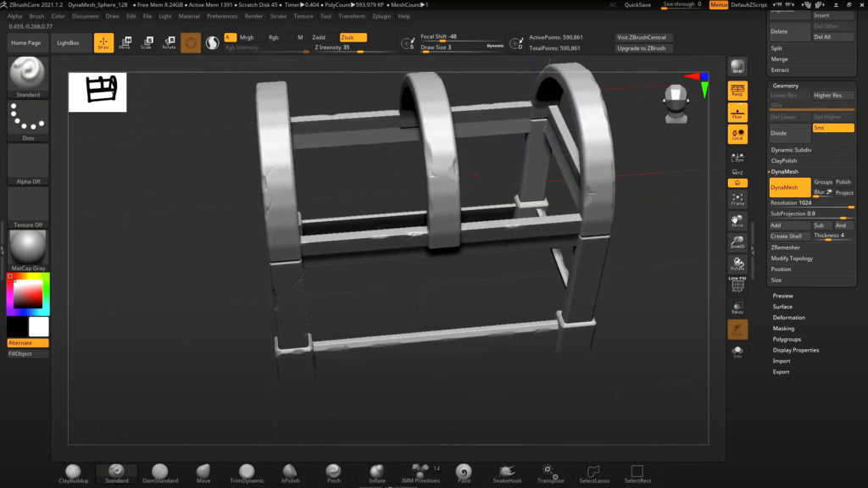Open the Stroke menu
Viewport: 868px width, 488px height.
pos(278,16)
